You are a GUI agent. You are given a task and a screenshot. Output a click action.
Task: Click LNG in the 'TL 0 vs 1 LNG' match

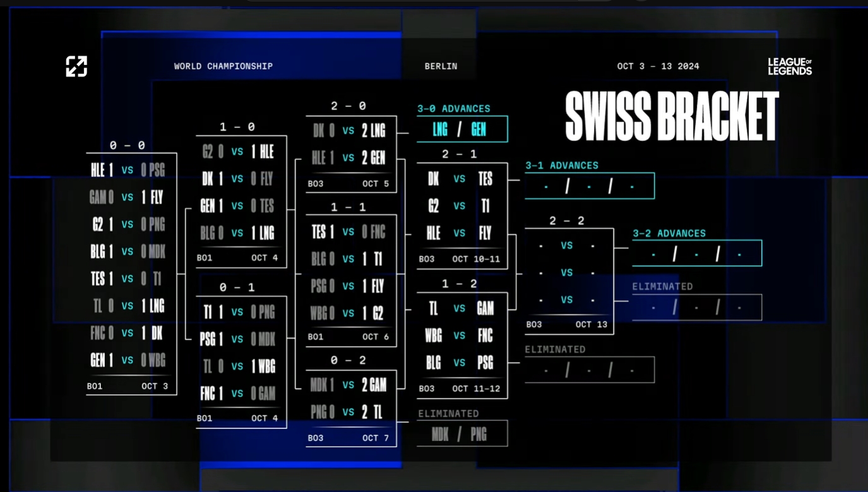(x=157, y=306)
